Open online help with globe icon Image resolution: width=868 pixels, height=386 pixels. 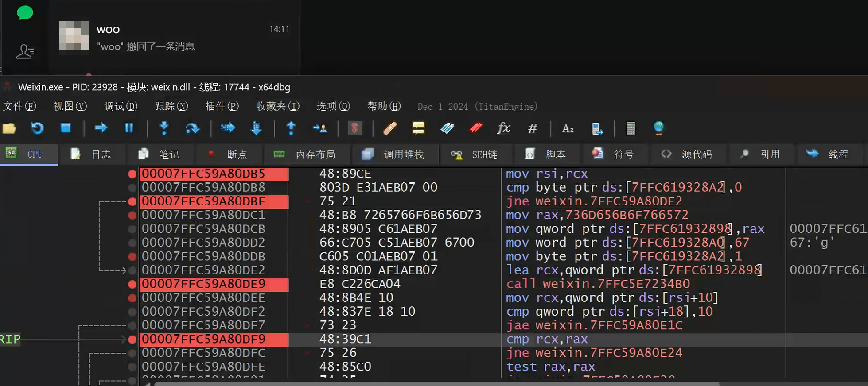pyautogui.click(x=659, y=128)
